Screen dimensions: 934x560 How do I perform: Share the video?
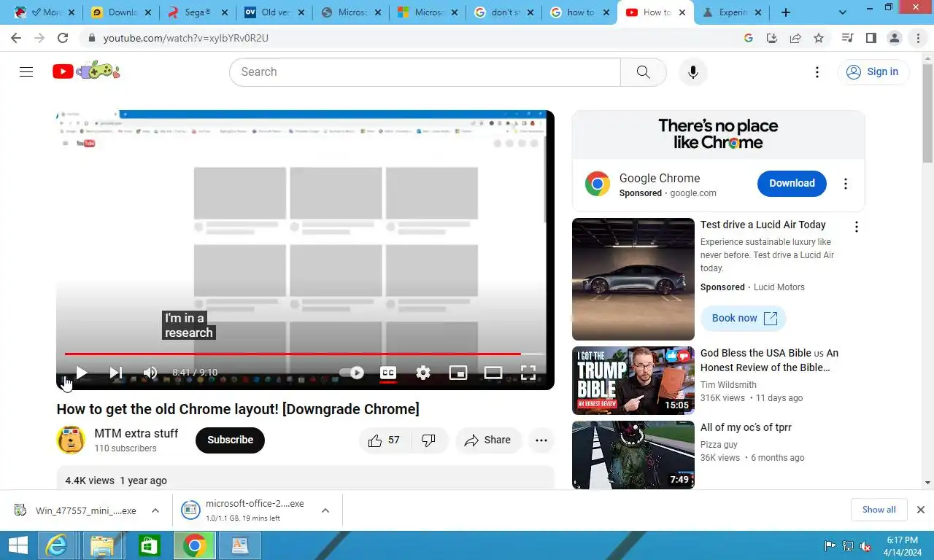click(487, 440)
